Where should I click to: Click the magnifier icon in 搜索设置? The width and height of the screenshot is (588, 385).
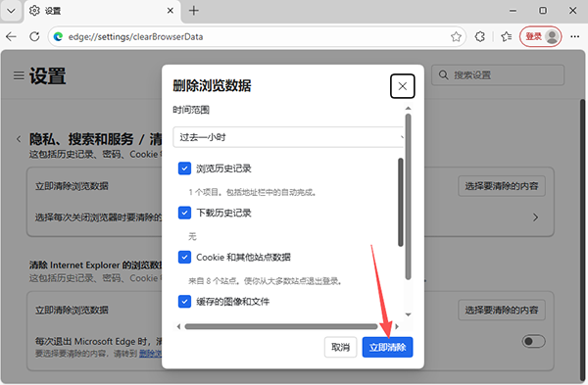[x=444, y=75]
